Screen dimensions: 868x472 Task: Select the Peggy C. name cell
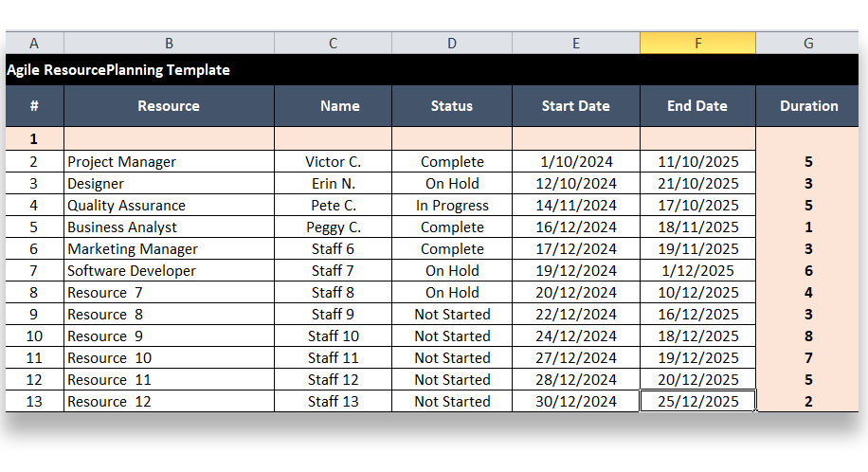pos(333,227)
